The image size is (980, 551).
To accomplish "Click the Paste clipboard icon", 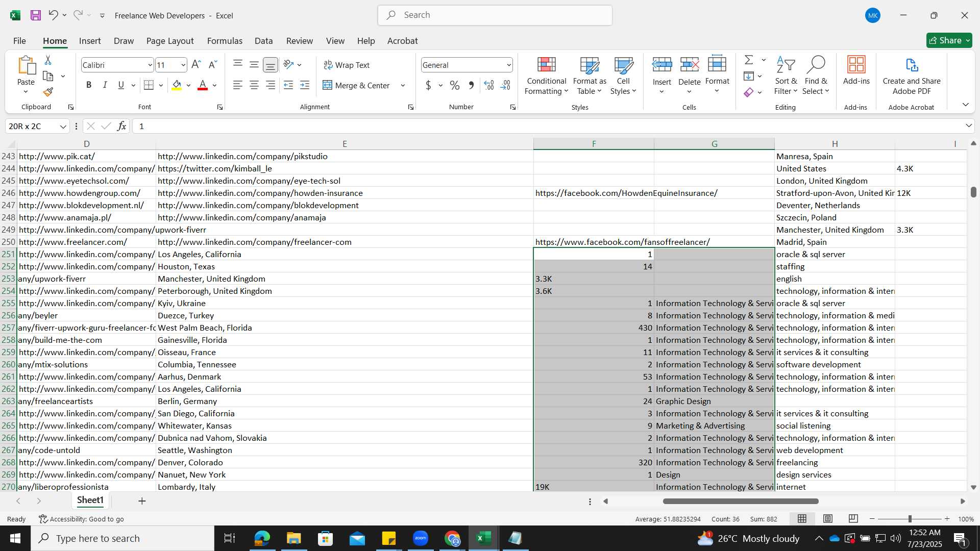I will 26,65.
